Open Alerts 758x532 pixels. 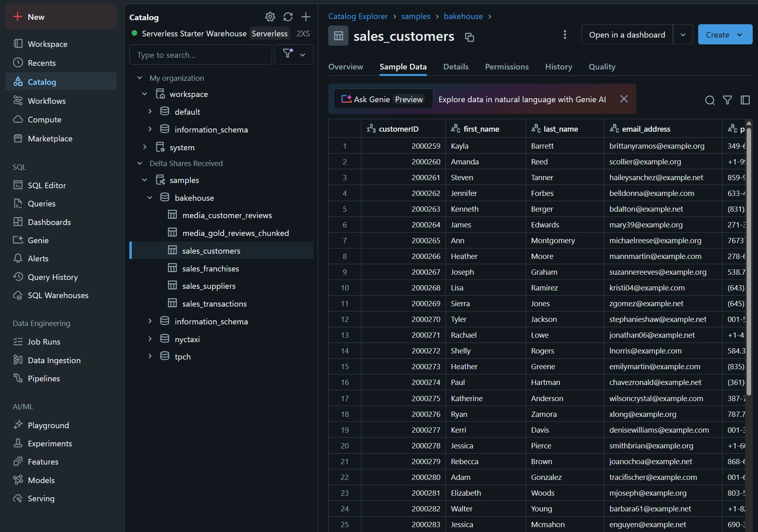(x=61, y=259)
